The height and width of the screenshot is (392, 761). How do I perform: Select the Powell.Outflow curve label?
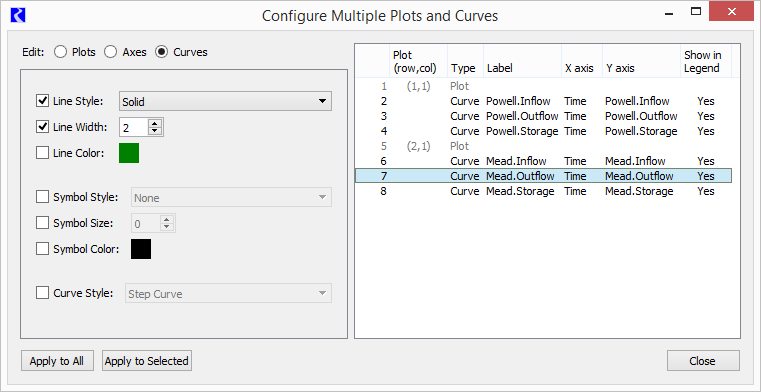tap(522, 116)
